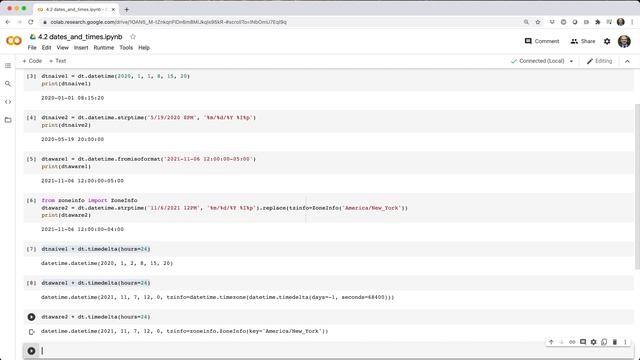Viewport: 640px width, 360px height.
Task: Go back in browser
Action: point(8,22)
